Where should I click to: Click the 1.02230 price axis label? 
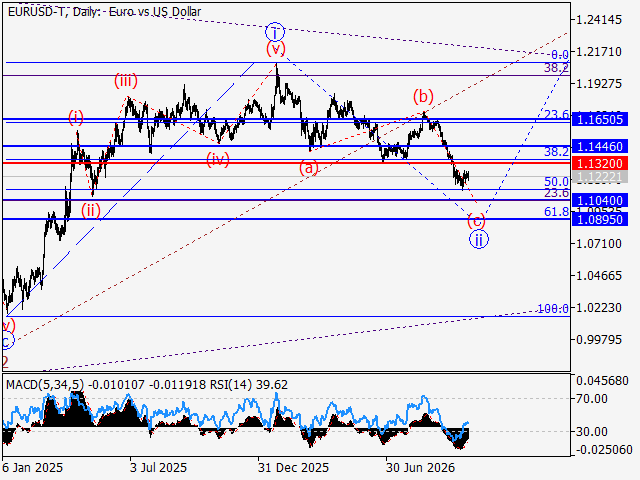[599, 307]
